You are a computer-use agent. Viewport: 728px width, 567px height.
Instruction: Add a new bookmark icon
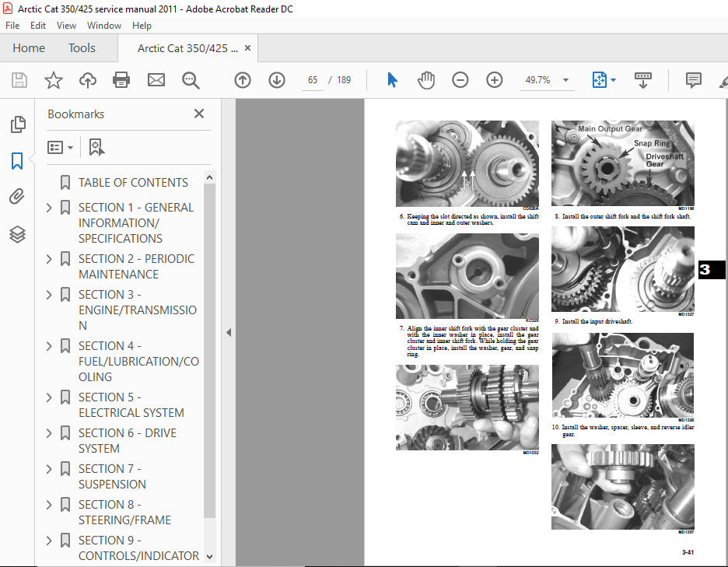[96, 147]
